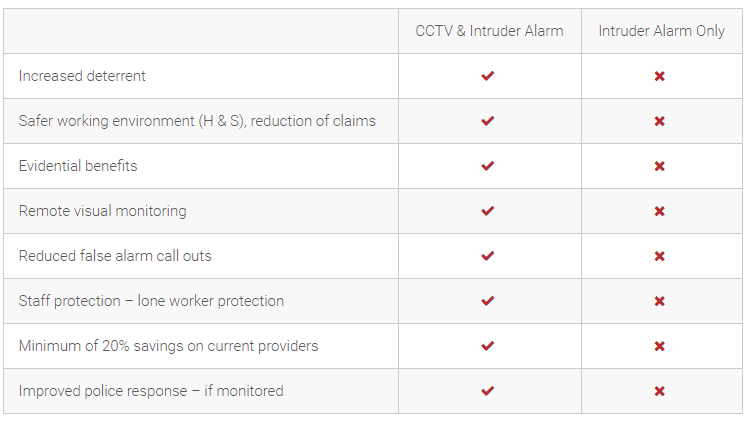Click cross for Safer working environment row
Image resolution: width=749 pixels, height=422 pixels.
[660, 121]
